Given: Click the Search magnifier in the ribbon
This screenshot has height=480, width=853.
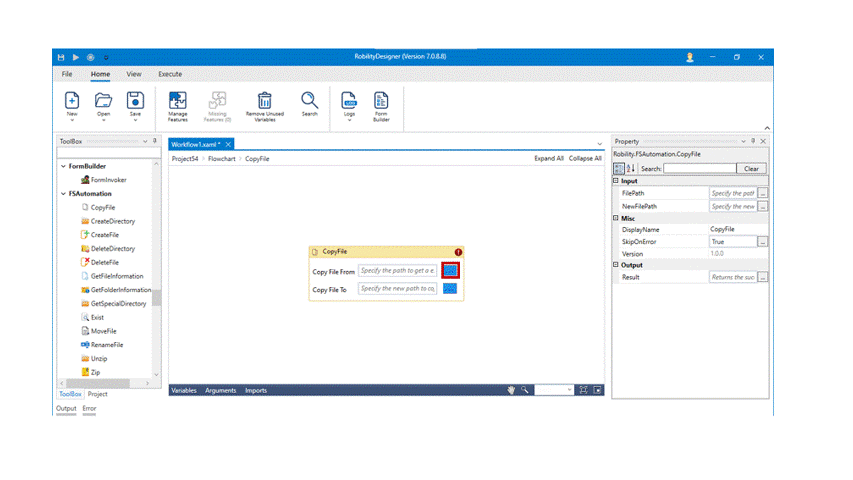Looking at the screenshot, I should (310, 101).
